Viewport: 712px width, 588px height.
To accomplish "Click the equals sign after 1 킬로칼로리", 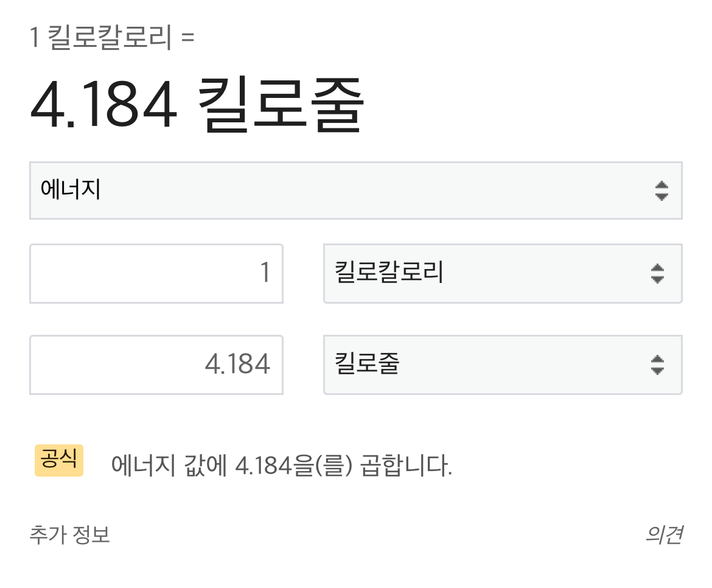I will [x=188, y=39].
